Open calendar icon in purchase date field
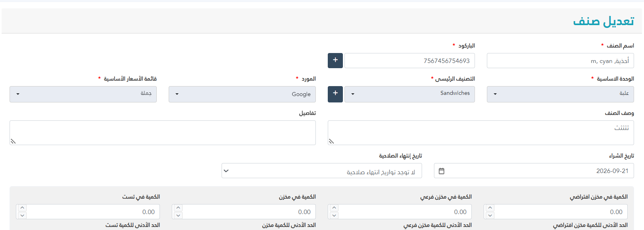The image size is (644, 230). [442, 171]
